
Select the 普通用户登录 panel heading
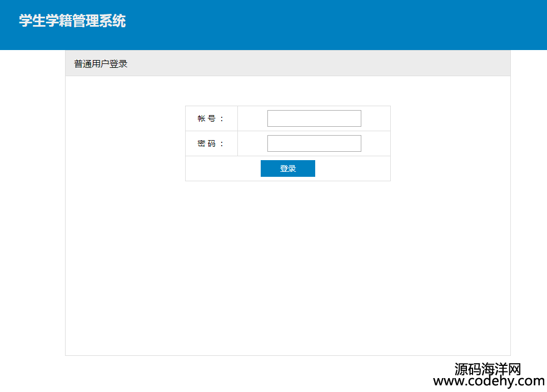click(x=101, y=64)
